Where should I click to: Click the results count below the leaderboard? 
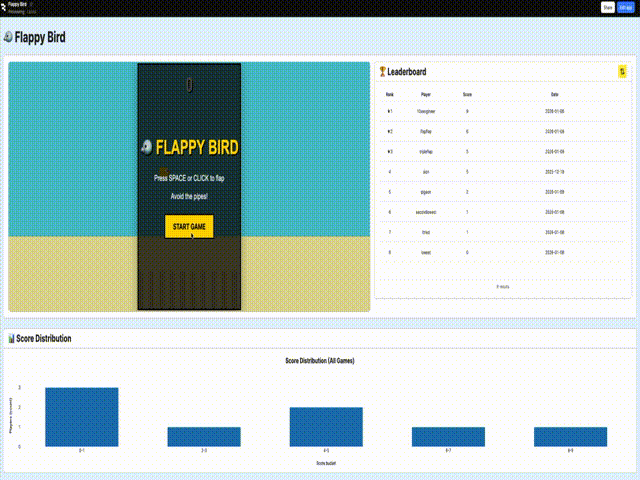tap(503, 286)
